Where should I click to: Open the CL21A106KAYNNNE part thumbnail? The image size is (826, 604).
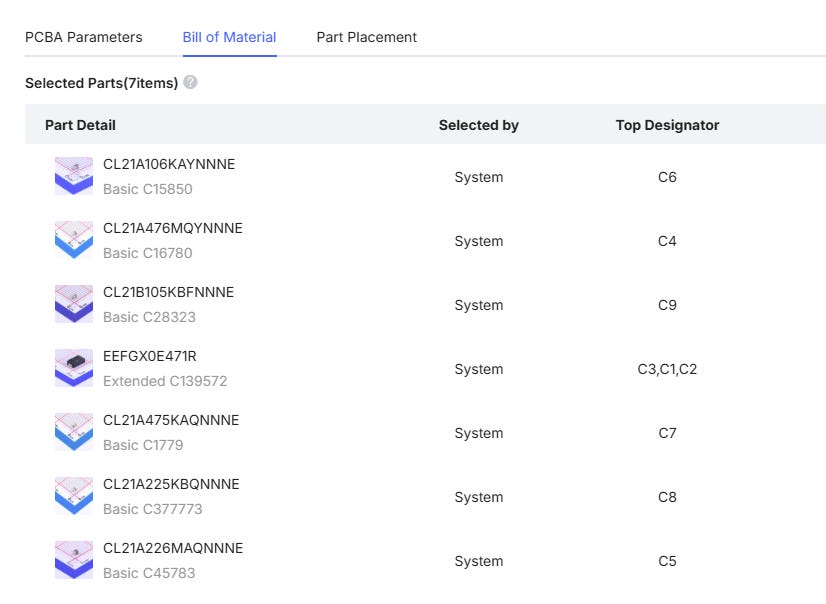coord(74,176)
